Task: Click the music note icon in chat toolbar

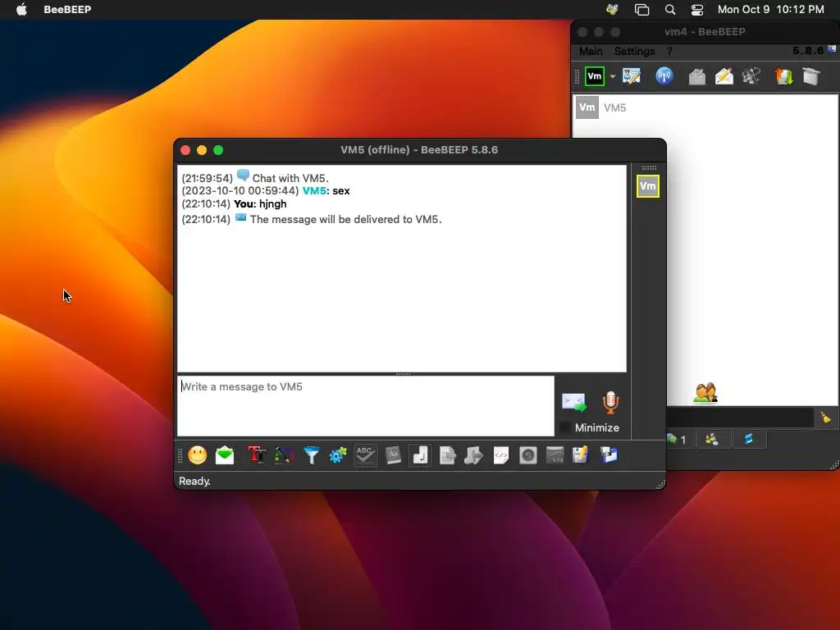Action: point(420,455)
